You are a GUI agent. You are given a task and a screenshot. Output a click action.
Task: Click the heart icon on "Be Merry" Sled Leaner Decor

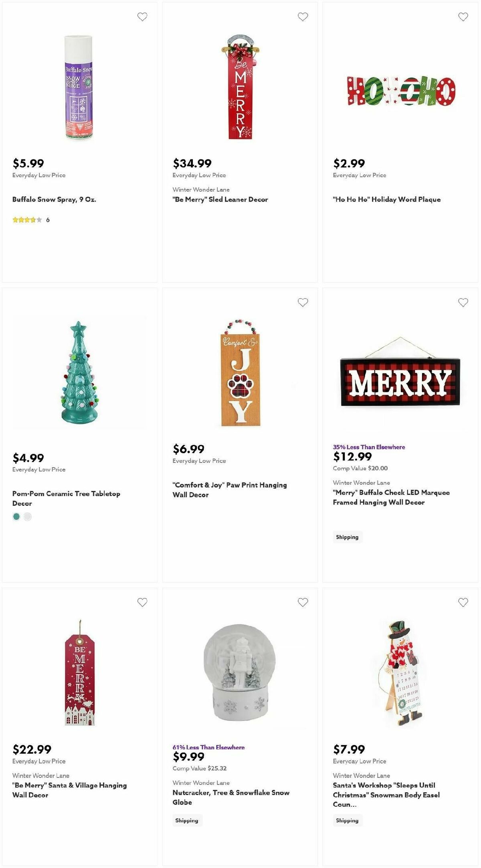303,16
